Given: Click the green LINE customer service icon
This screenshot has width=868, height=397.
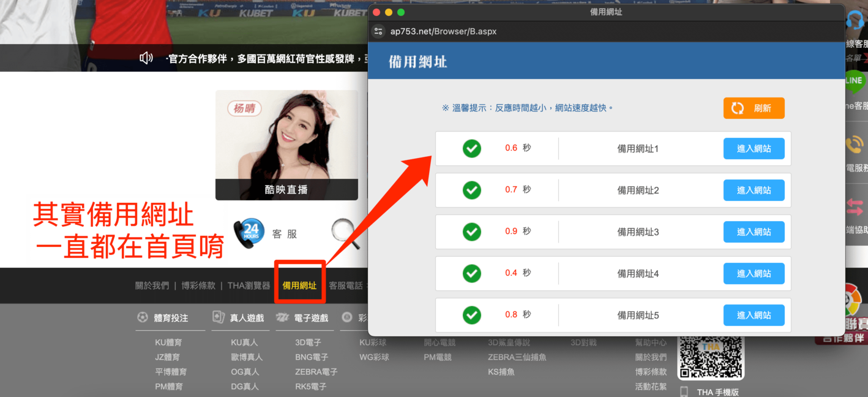Looking at the screenshot, I should 854,81.
